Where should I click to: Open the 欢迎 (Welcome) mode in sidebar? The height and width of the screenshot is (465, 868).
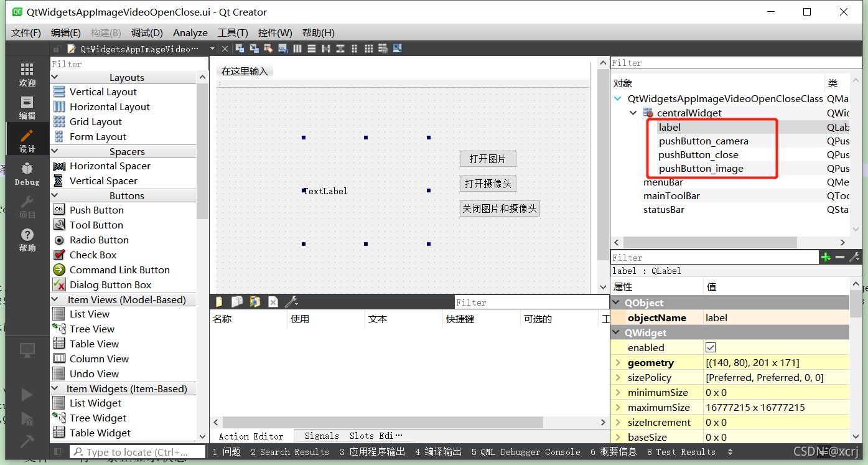pyautogui.click(x=27, y=75)
